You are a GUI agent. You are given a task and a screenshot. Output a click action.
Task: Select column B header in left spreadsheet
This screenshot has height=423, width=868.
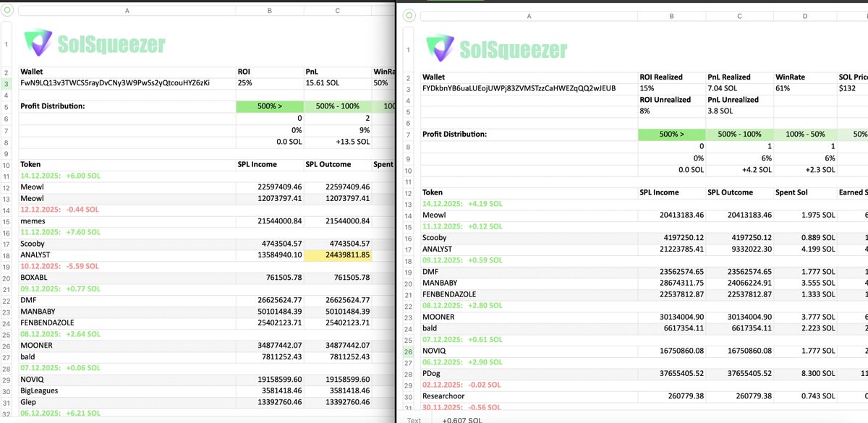point(270,10)
